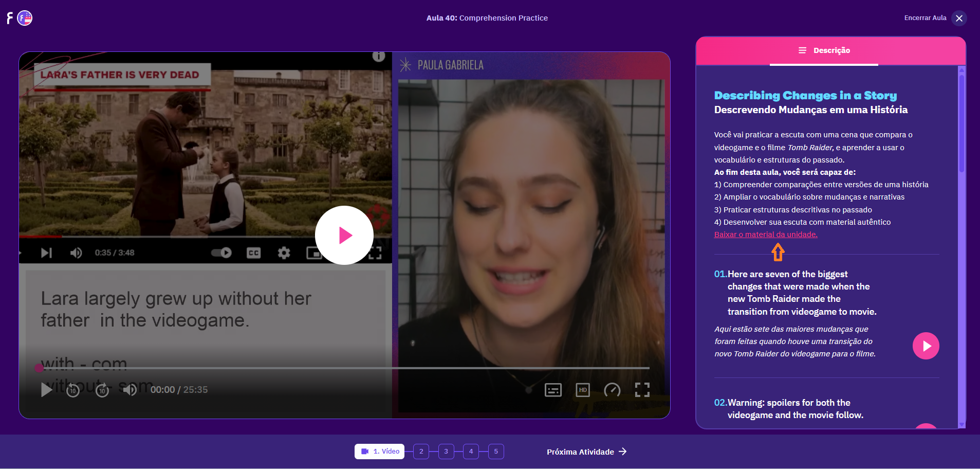Go to activity step 5
Image resolution: width=980 pixels, height=469 pixels.
coord(496,452)
